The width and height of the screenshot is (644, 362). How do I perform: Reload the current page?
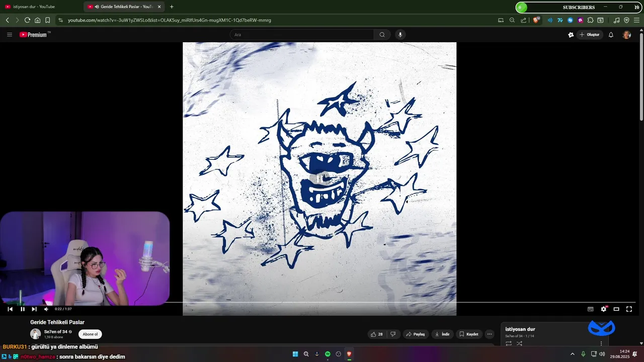pyautogui.click(x=27, y=20)
